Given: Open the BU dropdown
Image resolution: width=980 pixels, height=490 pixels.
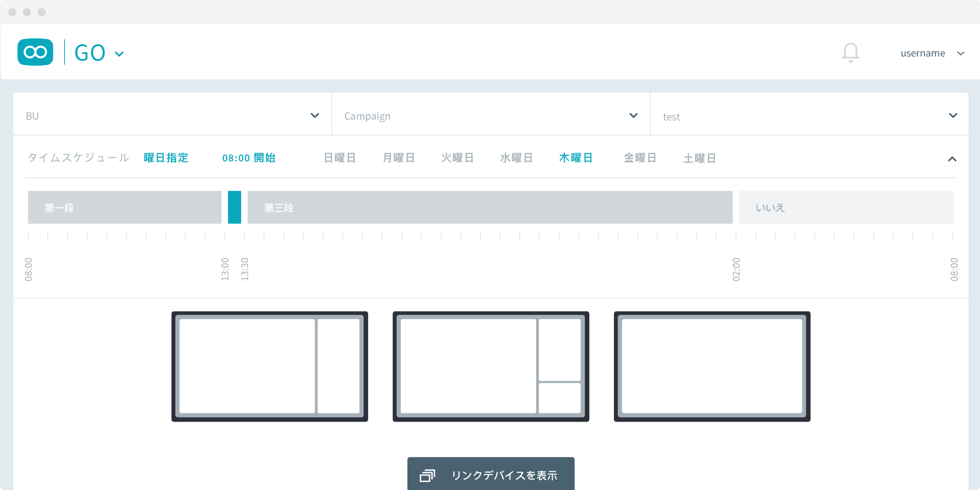Looking at the screenshot, I should (x=172, y=116).
